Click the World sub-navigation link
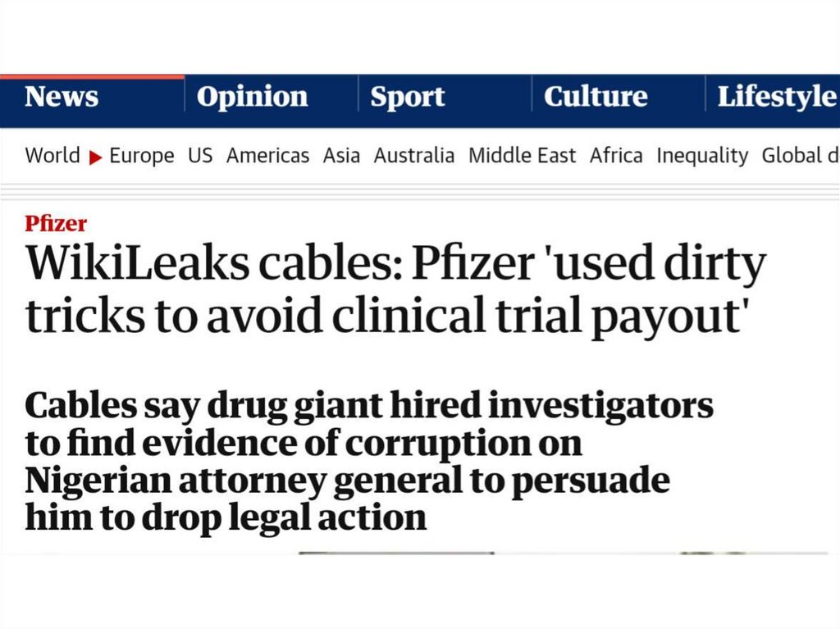Screen dimensions: 840x629 pyautogui.click(x=52, y=156)
